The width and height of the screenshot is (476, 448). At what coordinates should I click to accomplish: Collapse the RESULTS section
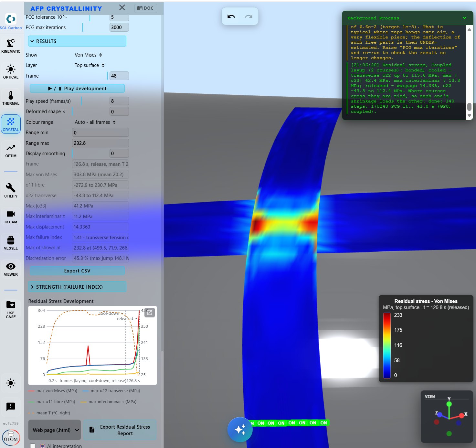(77, 41)
